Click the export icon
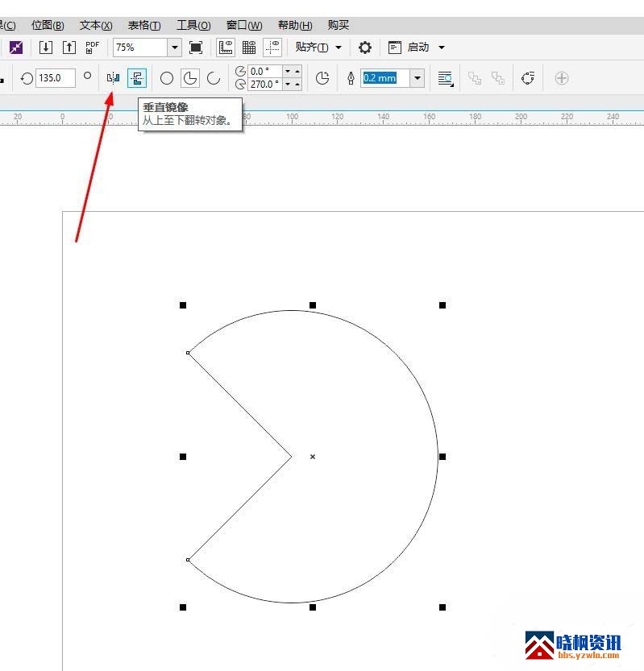The width and height of the screenshot is (644, 671). [x=69, y=48]
